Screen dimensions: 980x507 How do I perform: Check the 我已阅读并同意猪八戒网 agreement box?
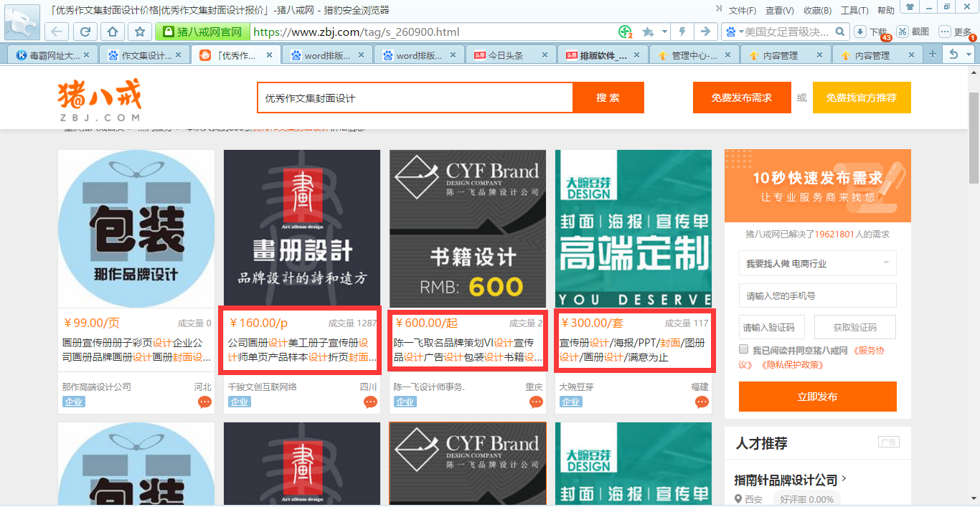click(744, 350)
